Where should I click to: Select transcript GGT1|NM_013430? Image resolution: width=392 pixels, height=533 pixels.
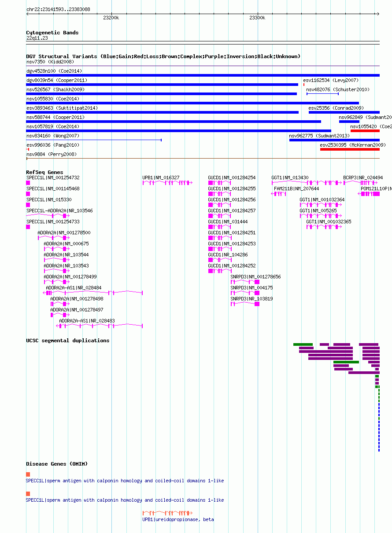pos(290,178)
